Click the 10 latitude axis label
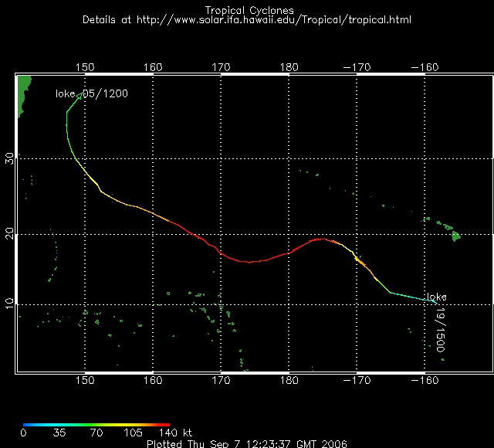The height and width of the screenshot is (448, 494). point(10,304)
